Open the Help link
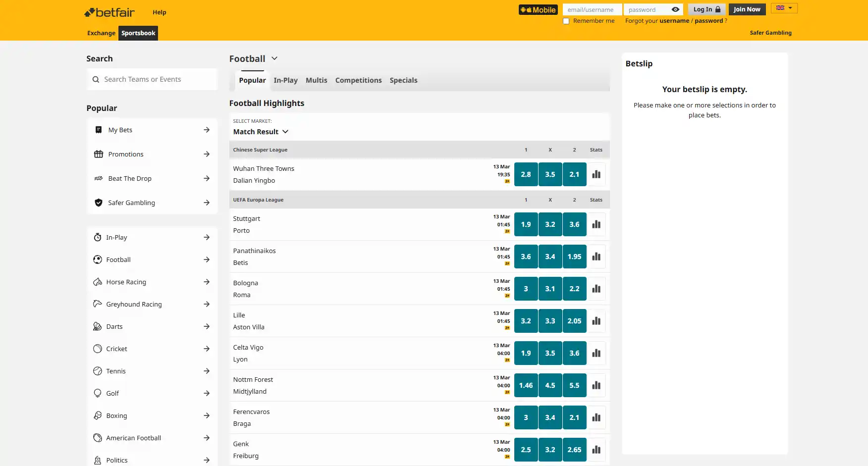The height and width of the screenshot is (466, 868). tap(160, 12)
